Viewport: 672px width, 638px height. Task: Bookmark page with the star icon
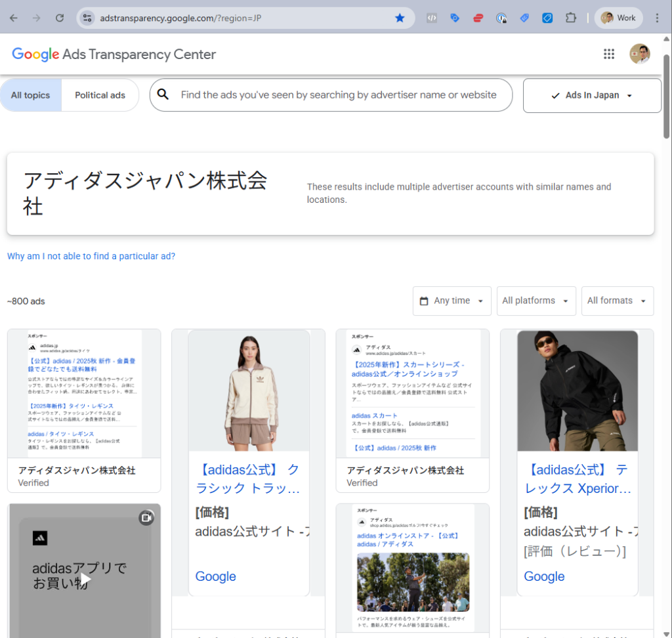point(400,18)
